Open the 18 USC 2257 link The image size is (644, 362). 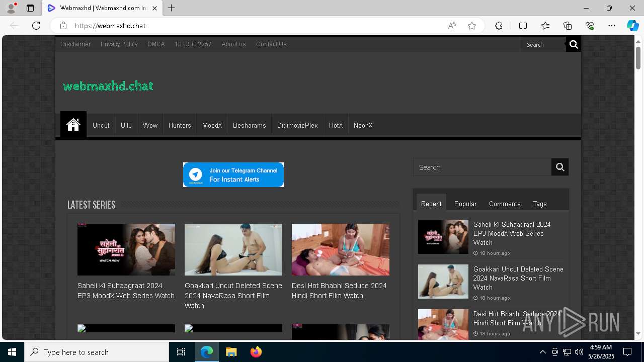(193, 44)
